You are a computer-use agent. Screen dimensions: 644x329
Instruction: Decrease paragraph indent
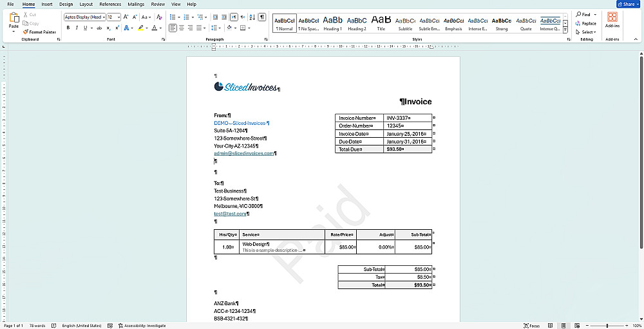tap(215, 17)
